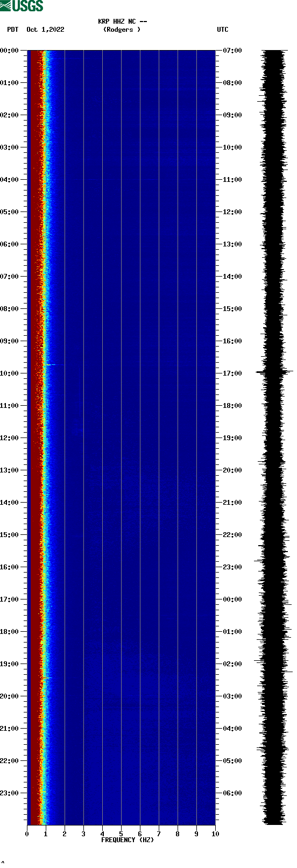Click the 15:00 UTC time label

232,309
